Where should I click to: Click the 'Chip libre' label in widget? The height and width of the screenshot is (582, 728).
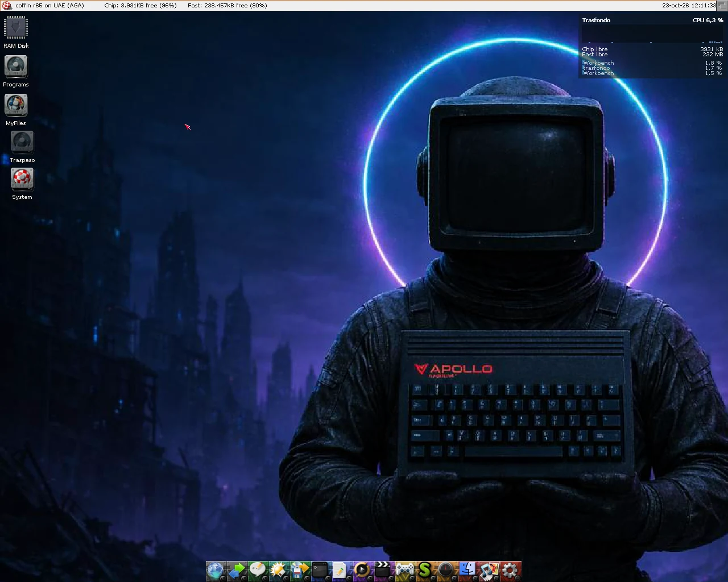(x=595, y=49)
